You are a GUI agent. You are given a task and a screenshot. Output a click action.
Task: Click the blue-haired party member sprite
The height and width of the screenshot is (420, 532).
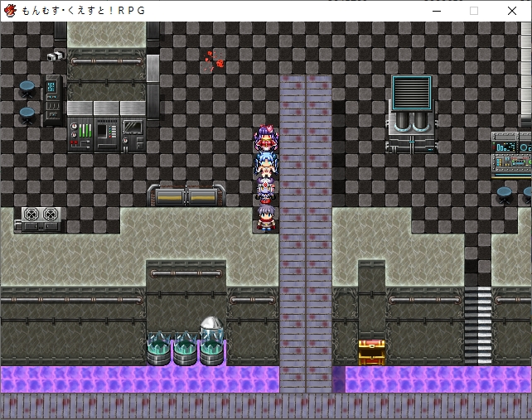[266, 165]
